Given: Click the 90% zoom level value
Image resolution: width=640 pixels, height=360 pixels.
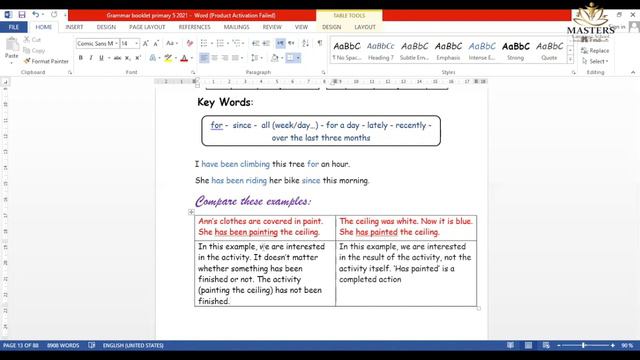Looking at the screenshot, I should [627, 345].
